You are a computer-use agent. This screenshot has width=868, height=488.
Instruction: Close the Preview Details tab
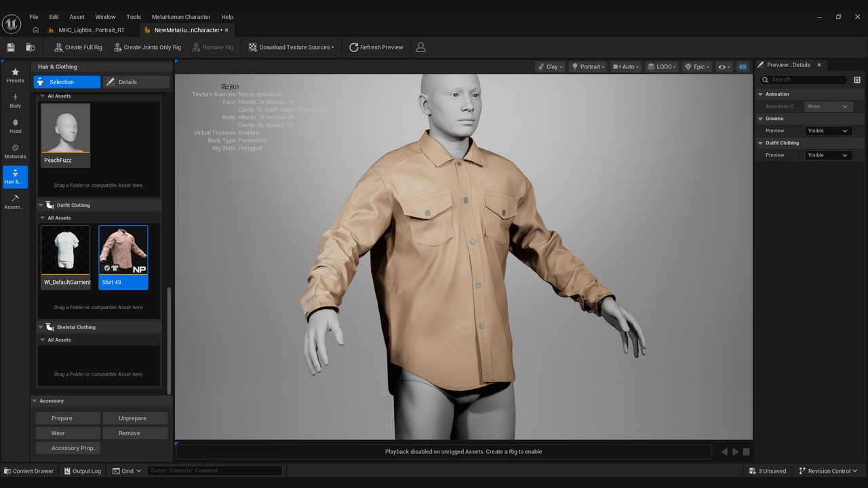[819, 65]
